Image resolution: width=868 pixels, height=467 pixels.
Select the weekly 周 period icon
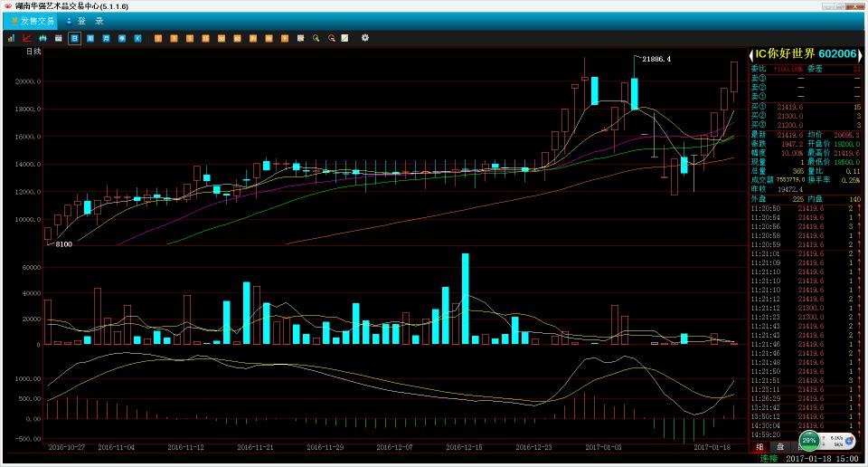[90, 38]
